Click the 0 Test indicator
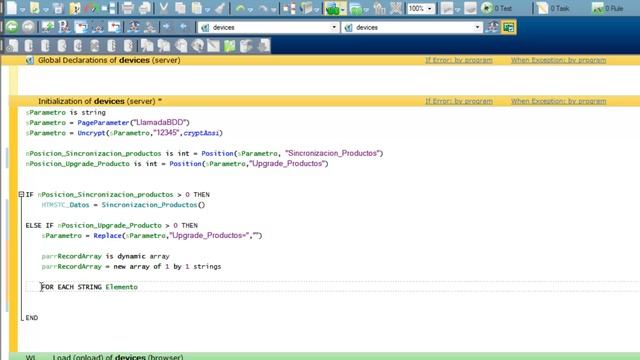Screen dimensions: 640x360 496,8
